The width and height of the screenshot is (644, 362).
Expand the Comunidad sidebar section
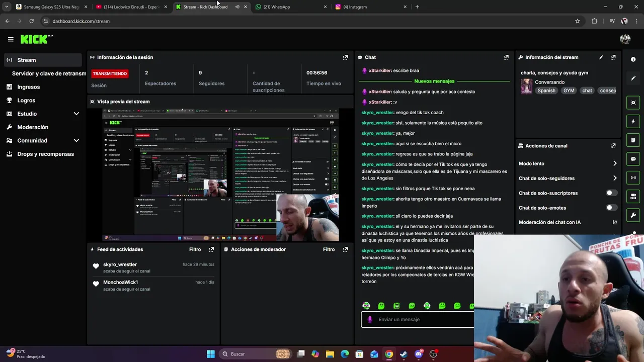pos(76,141)
